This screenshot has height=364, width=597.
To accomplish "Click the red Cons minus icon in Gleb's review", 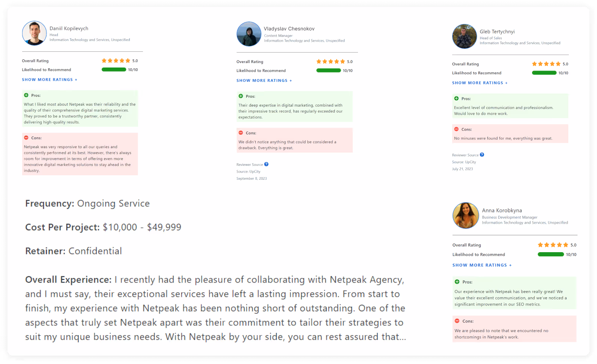I will pos(456,129).
